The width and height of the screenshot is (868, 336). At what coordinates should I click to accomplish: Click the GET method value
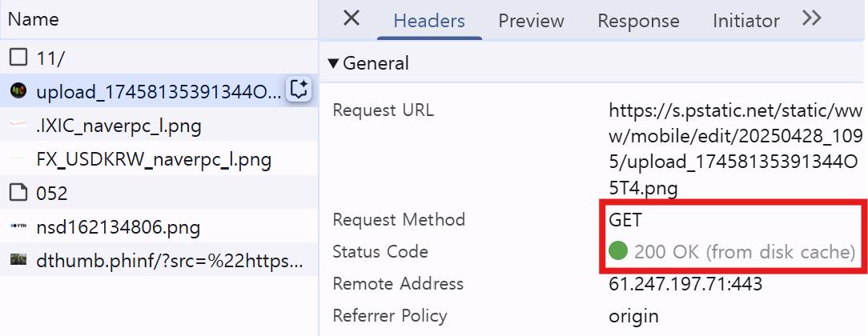pyautogui.click(x=625, y=220)
